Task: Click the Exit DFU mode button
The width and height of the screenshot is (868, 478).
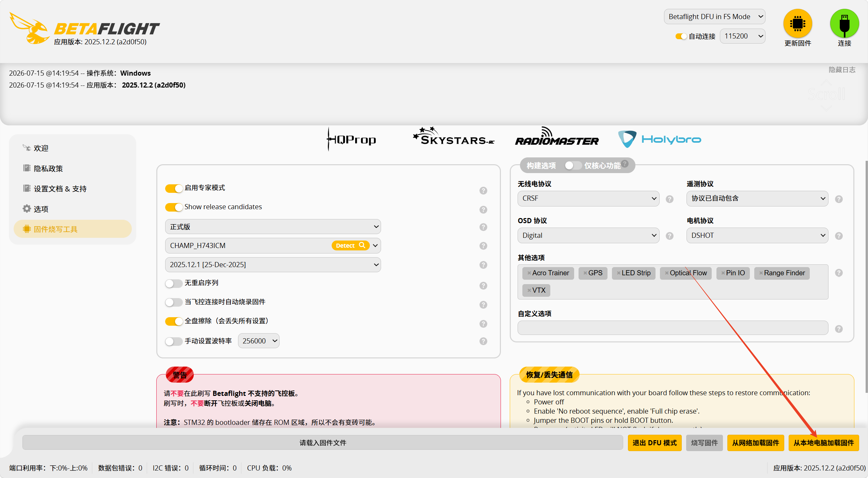Action: [654, 443]
